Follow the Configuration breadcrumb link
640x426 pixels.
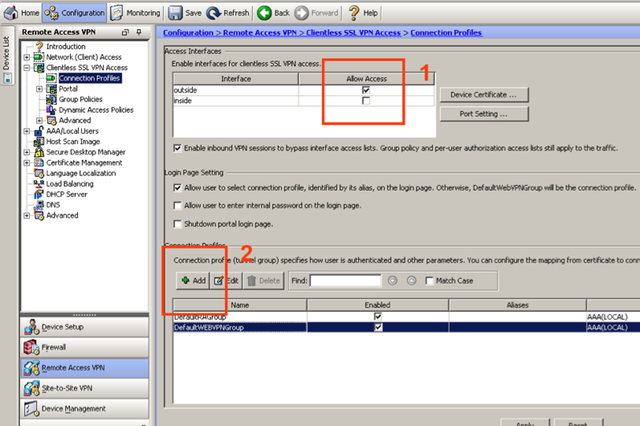pyautogui.click(x=188, y=33)
